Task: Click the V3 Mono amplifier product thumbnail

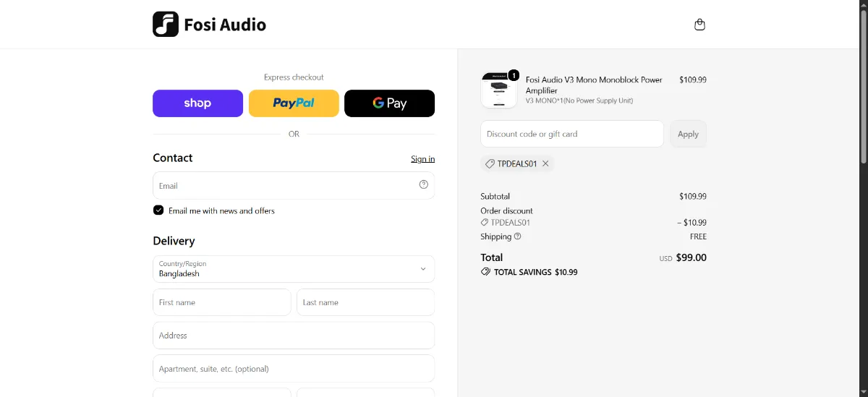Action: tap(499, 90)
